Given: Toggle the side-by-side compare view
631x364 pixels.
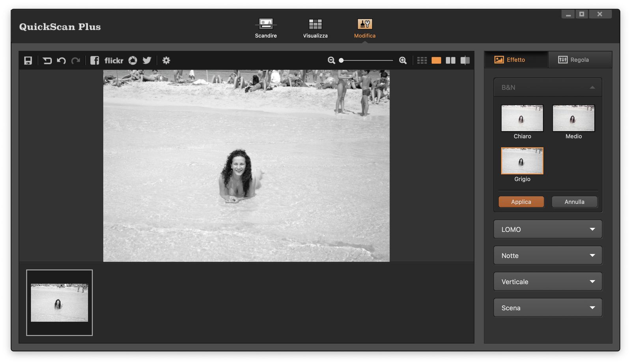Looking at the screenshot, I should click(x=450, y=60).
